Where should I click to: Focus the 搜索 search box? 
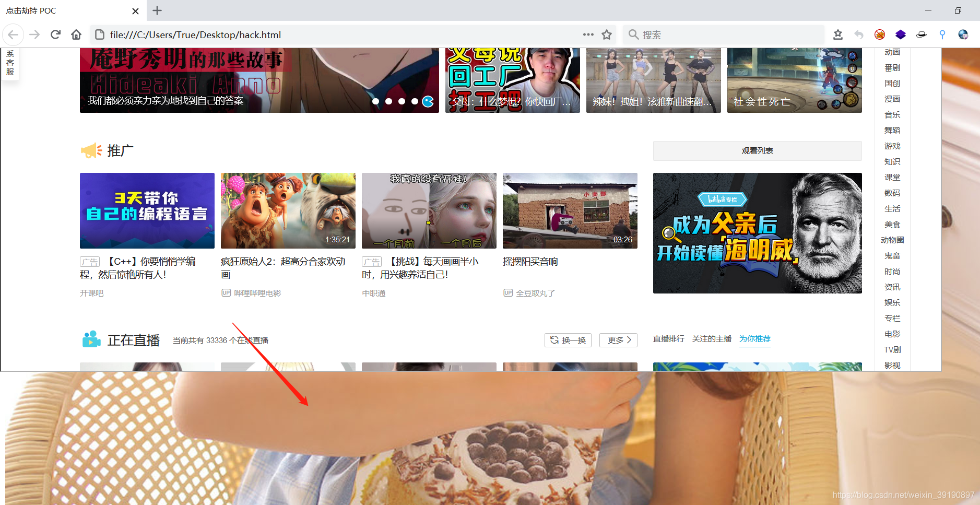723,34
